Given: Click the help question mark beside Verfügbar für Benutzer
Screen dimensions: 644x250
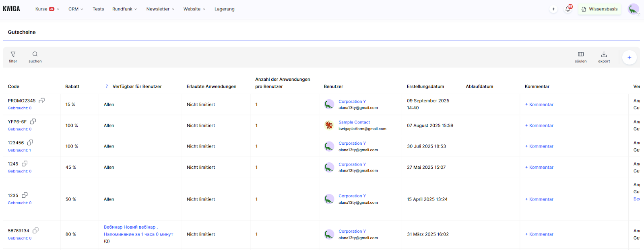Looking at the screenshot, I should click(x=107, y=86).
